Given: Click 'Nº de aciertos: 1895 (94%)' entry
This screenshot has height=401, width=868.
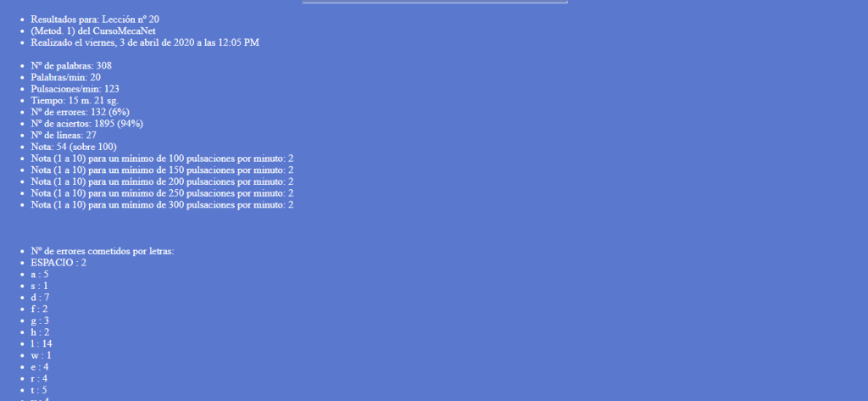Looking at the screenshot, I should point(86,124).
